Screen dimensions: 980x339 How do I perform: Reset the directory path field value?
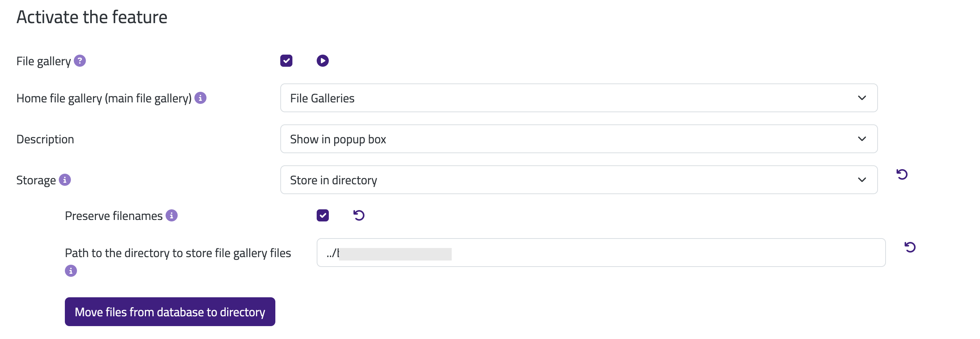point(909,248)
